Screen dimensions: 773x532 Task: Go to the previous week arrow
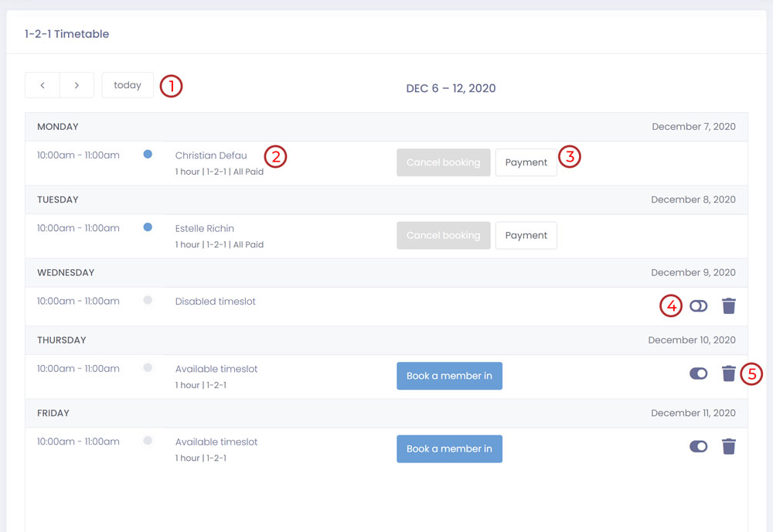43,85
